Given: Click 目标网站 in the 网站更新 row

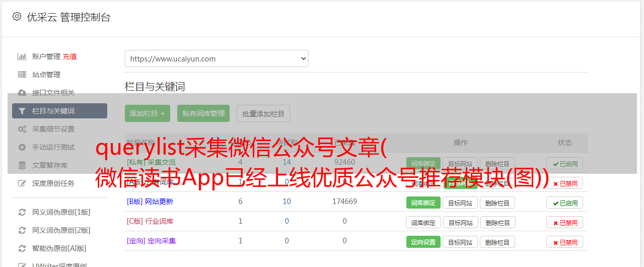Looking at the screenshot, I should (x=460, y=203).
